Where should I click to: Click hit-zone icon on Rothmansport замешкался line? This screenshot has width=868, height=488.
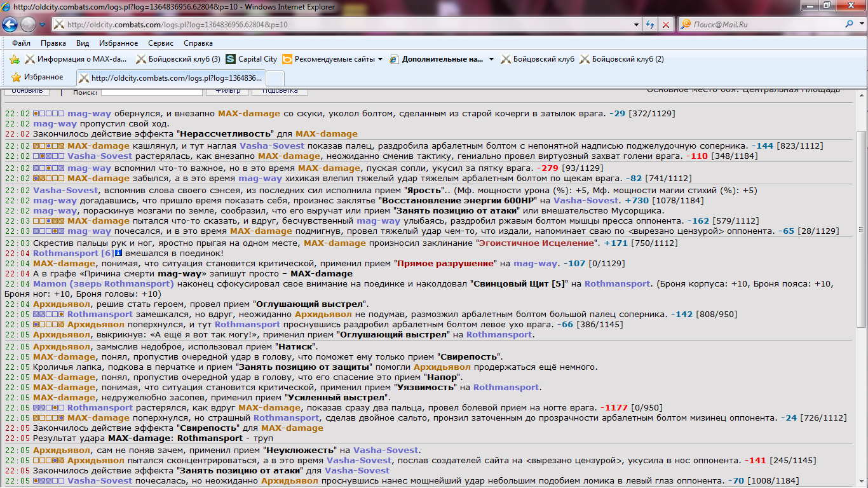[x=49, y=315]
